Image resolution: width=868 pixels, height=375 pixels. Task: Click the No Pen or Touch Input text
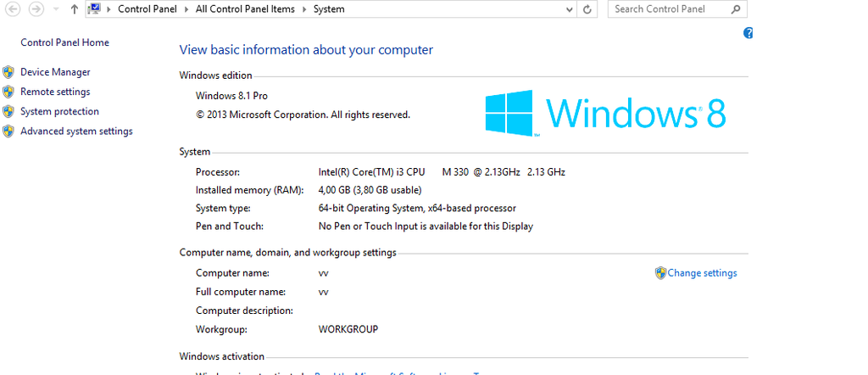click(x=426, y=227)
